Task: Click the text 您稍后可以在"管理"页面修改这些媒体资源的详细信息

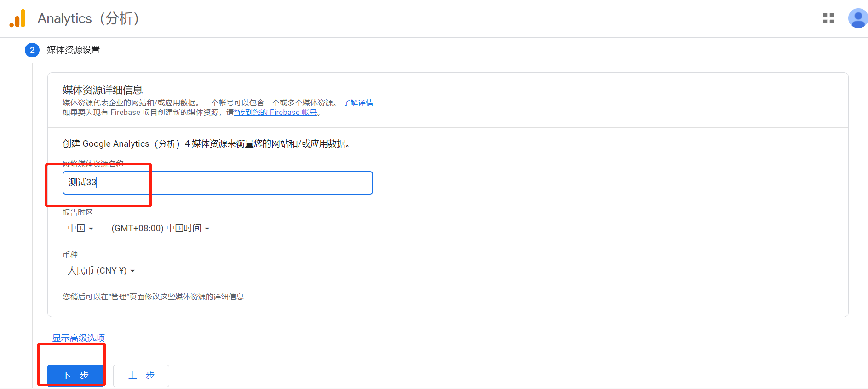Action: click(x=153, y=297)
